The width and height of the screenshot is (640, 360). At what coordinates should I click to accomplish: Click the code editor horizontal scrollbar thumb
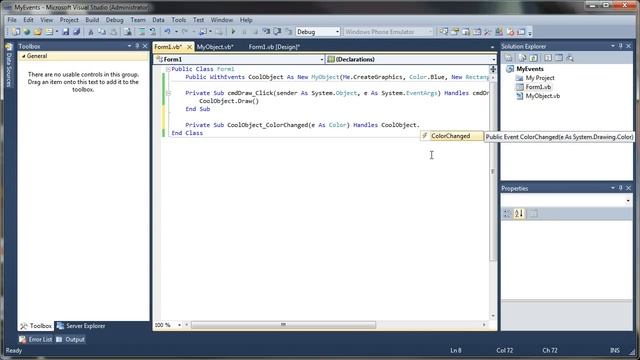pos(283,325)
